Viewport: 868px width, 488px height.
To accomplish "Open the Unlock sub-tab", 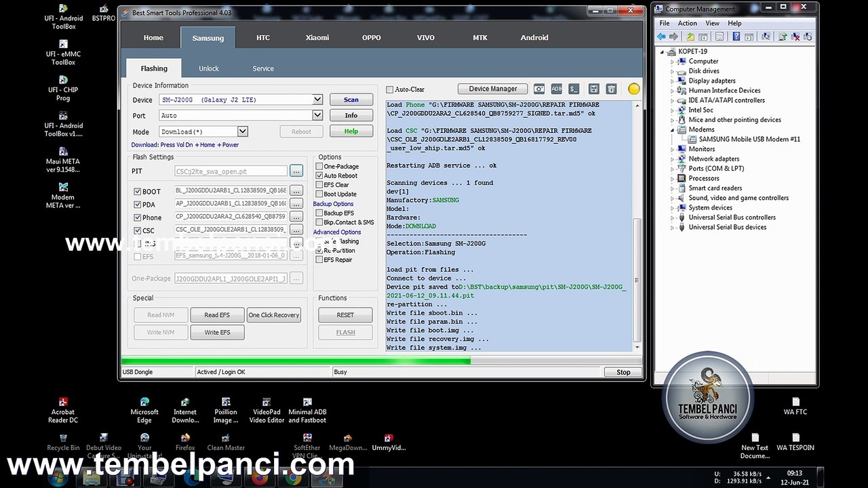I will pos(209,68).
